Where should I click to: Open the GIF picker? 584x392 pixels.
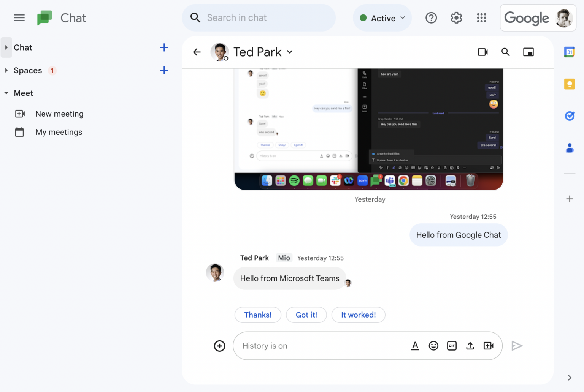pos(452,346)
